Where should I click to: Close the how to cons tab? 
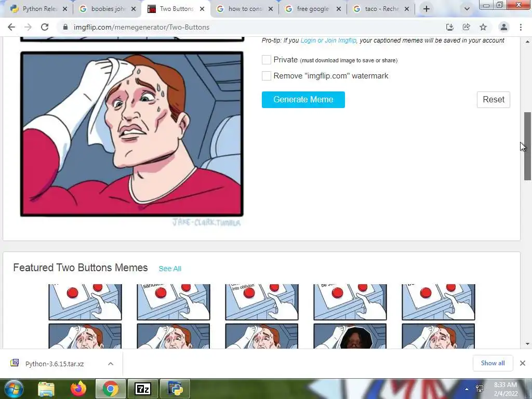coord(271,9)
